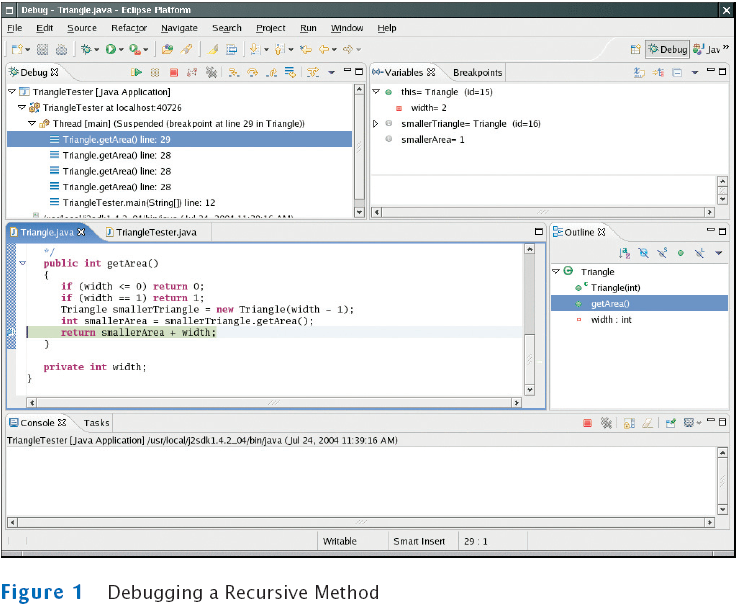The width and height of the screenshot is (737, 607).
Task: Expand the smallerTriangle variable node
Action: pos(376,124)
